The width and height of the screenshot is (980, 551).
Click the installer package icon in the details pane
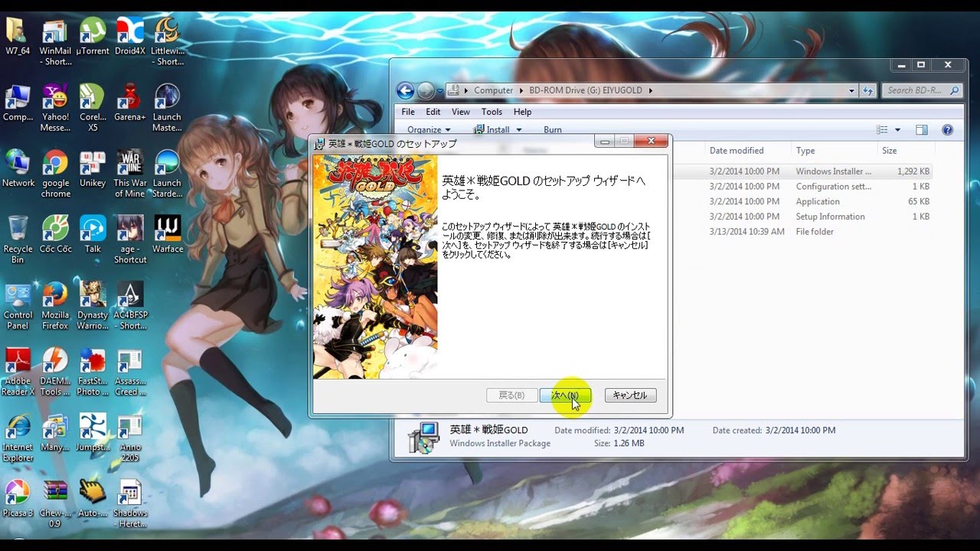[x=423, y=437]
